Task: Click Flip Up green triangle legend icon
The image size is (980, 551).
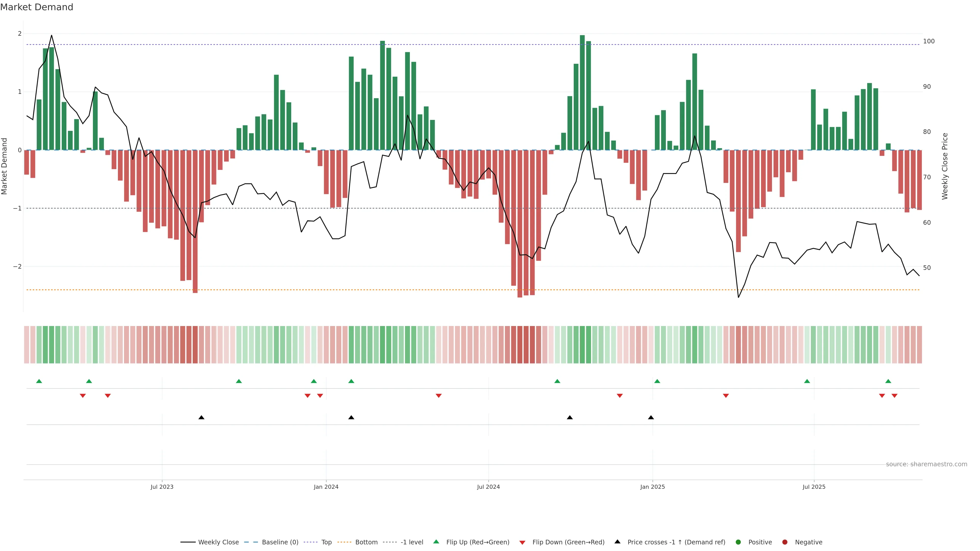Action: point(436,542)
